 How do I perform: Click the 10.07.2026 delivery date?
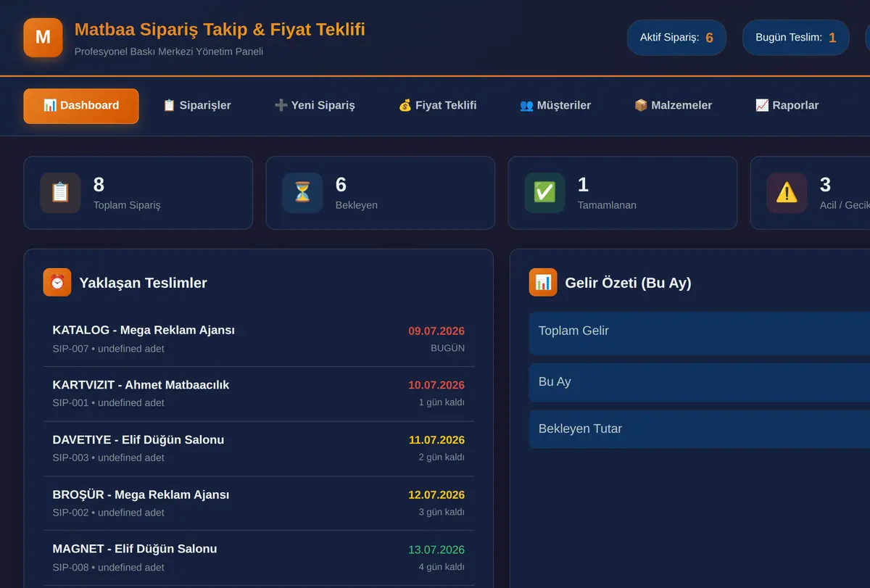pyautogui.click(x=436, y=385)
